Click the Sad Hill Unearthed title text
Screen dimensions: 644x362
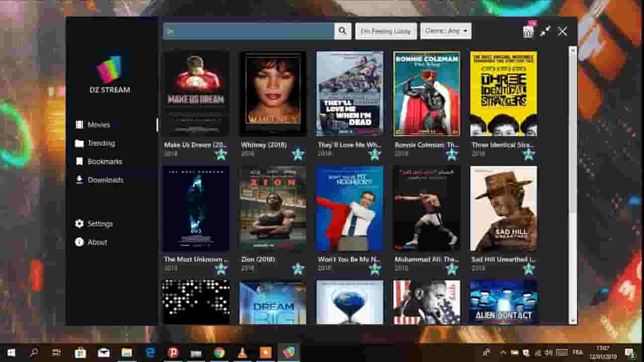click(504, 259)
